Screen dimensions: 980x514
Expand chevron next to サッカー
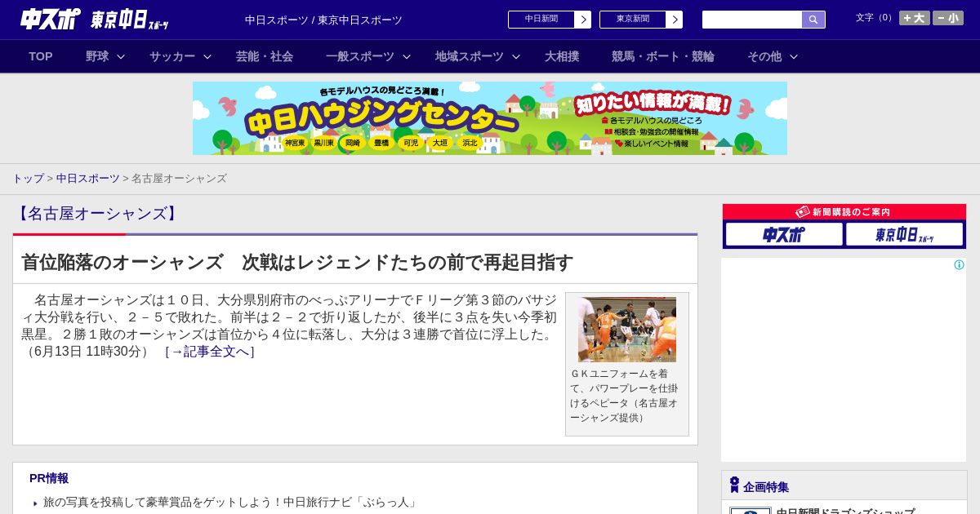click(x=207, y=56)
